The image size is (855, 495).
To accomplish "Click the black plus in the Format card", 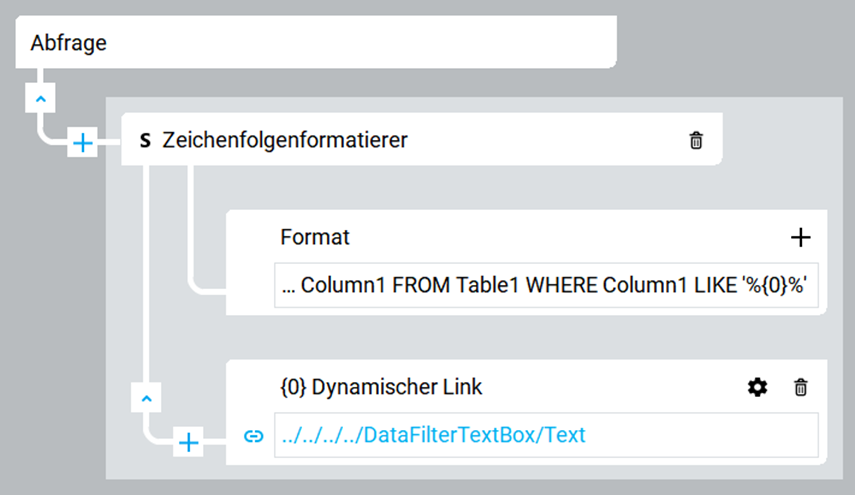I will 800,237.
